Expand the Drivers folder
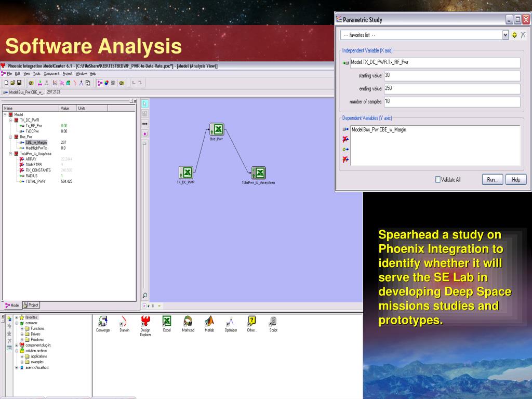 point(22,334)
